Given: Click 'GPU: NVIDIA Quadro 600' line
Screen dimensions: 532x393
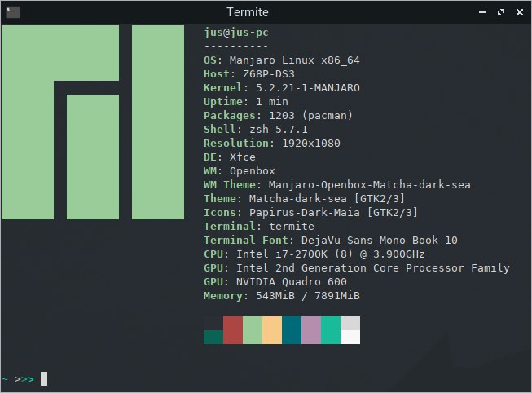Looking at the screenshot, I should click(275, 282).
